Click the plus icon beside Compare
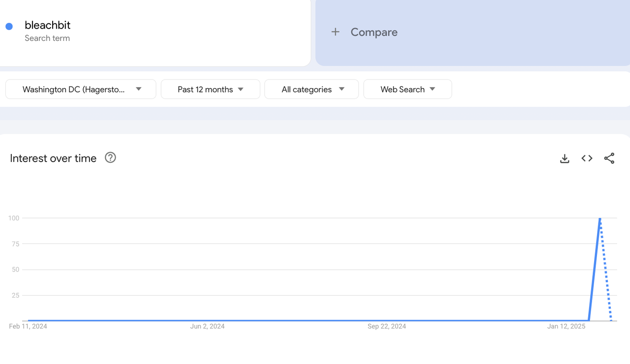Screen dimensions: 630x364 pyautogui.click(x=335, y=32)
